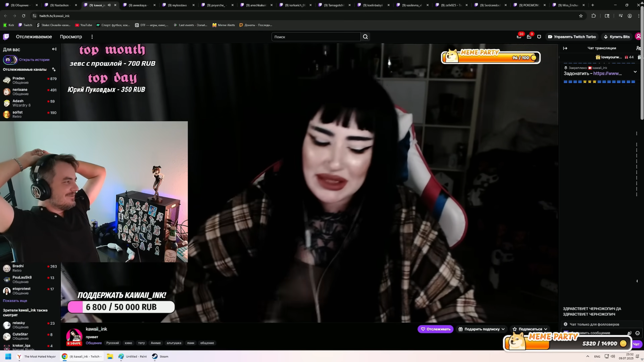This screenshot has height=362, width=644.
Task: Open 'Просмотр' in the Twitch nav
Action: tap(71, 37)
